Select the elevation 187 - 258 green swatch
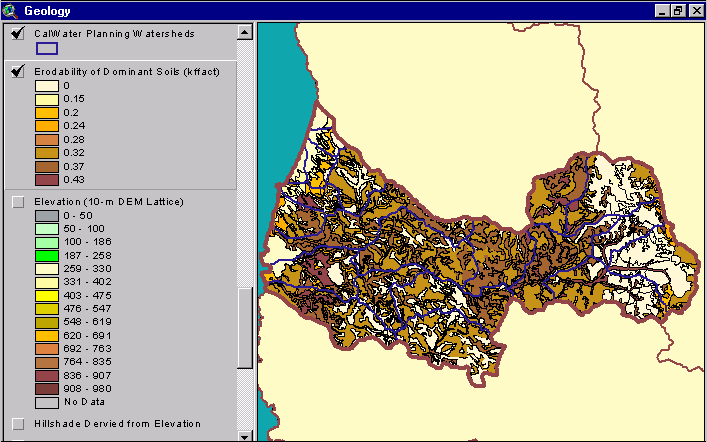Viewport: 707px width, 442px height. [47, 256]
